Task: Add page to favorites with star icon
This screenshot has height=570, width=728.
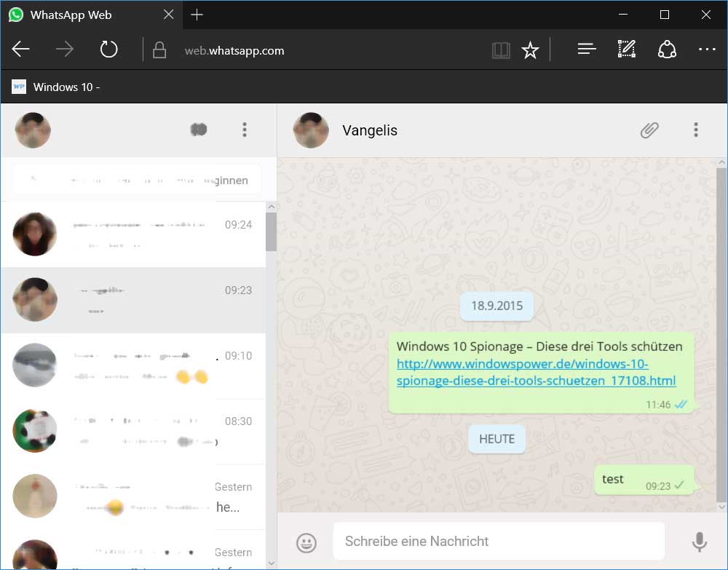Action: [530, 50]
